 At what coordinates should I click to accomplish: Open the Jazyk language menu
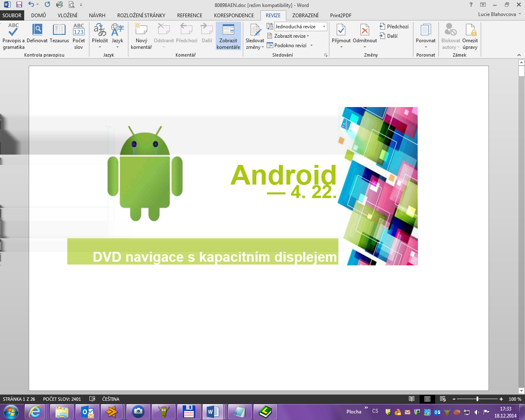[x=117, y=36]
